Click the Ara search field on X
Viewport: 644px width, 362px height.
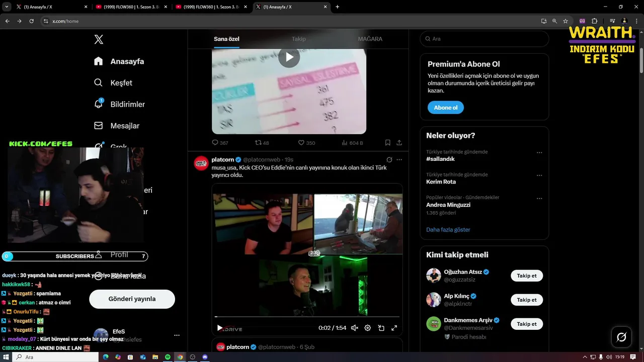pyautogui.click(x=484, y=39)
